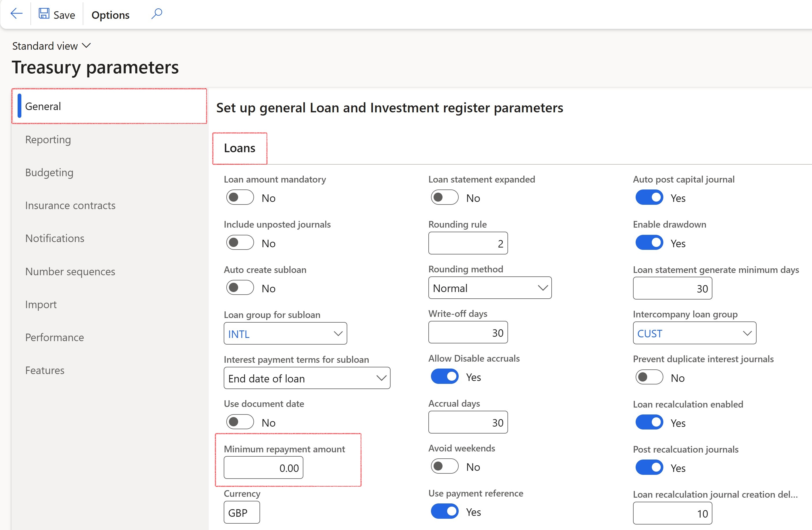The height and width of the screenshot is (530, 812).
Task: Expand the Standard view selector
Action: tap(51, 46)
